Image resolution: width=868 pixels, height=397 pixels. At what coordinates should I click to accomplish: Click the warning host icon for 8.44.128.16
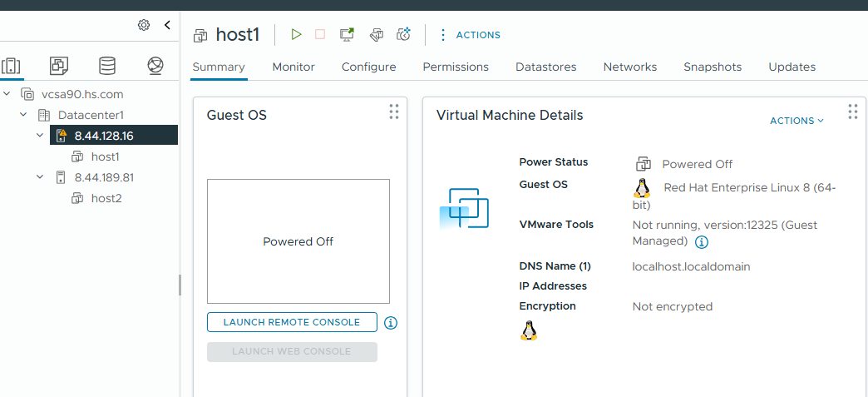61,136
